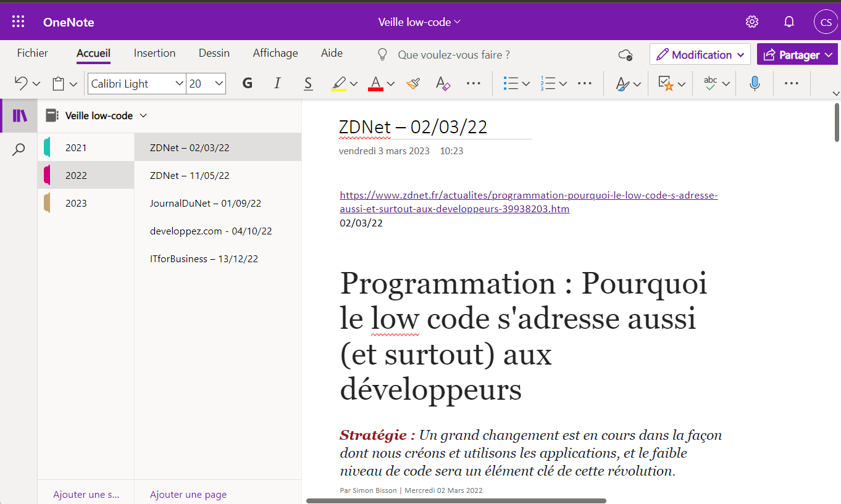Open the ITforBusiness – 13/12/22 page
This screenshot has height=504, width=841.
(x=218, y=258)
